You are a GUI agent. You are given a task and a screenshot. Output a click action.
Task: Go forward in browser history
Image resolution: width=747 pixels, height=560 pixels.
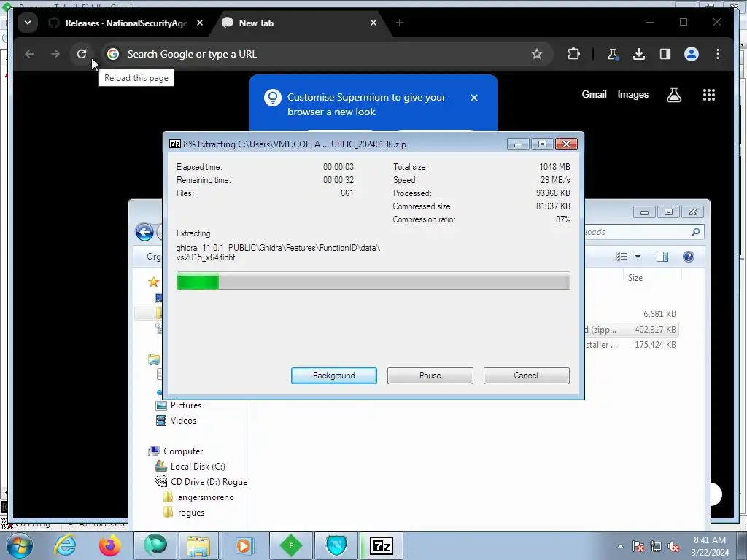pyautogui.click(x=55, y=54)
